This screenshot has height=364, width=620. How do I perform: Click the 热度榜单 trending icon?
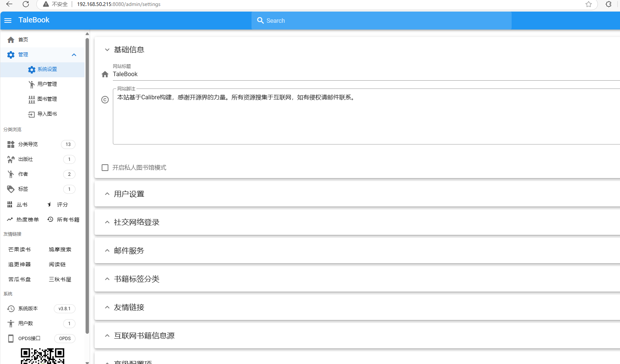point(10,220)
